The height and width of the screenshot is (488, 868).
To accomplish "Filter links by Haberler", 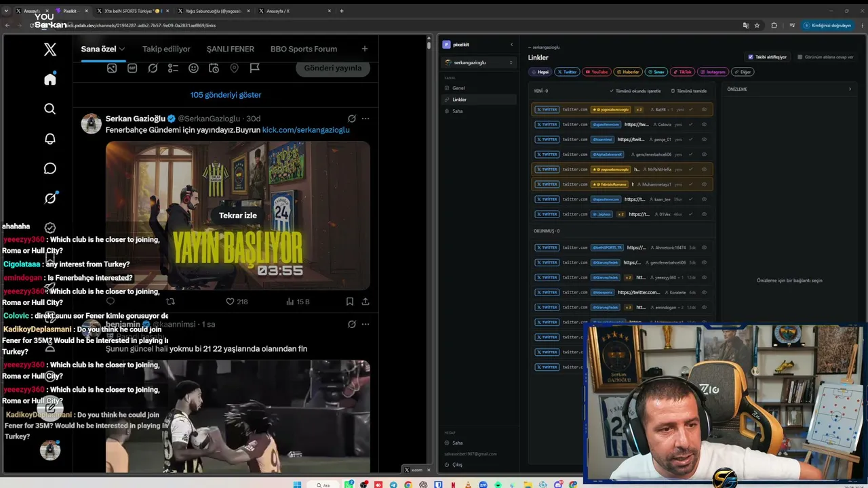I will 628,72.
